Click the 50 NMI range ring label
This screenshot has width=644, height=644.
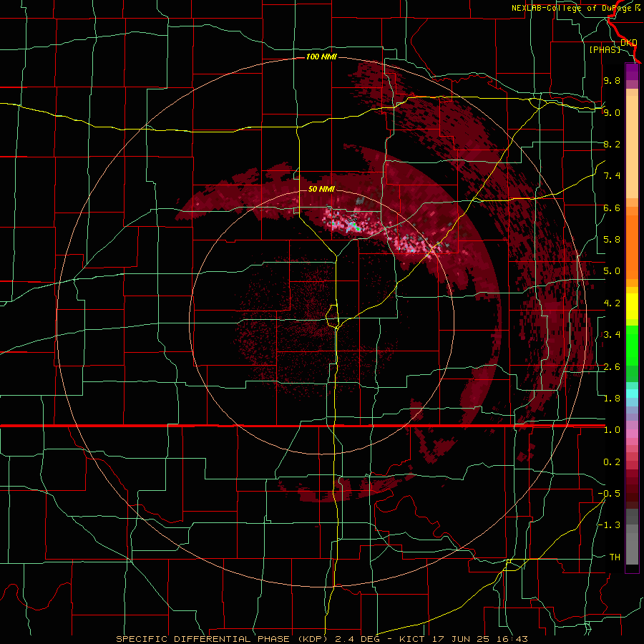[321, 190]
